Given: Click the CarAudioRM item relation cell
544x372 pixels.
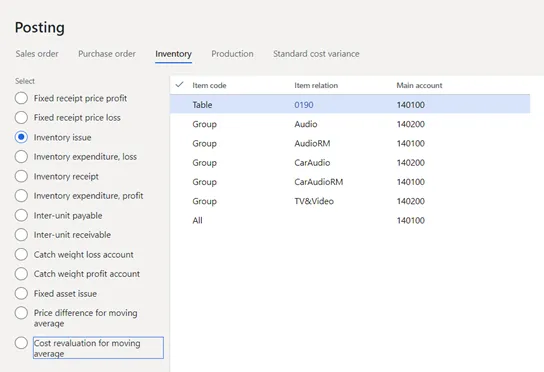Looking at the screenshot, I should (319, 182).
